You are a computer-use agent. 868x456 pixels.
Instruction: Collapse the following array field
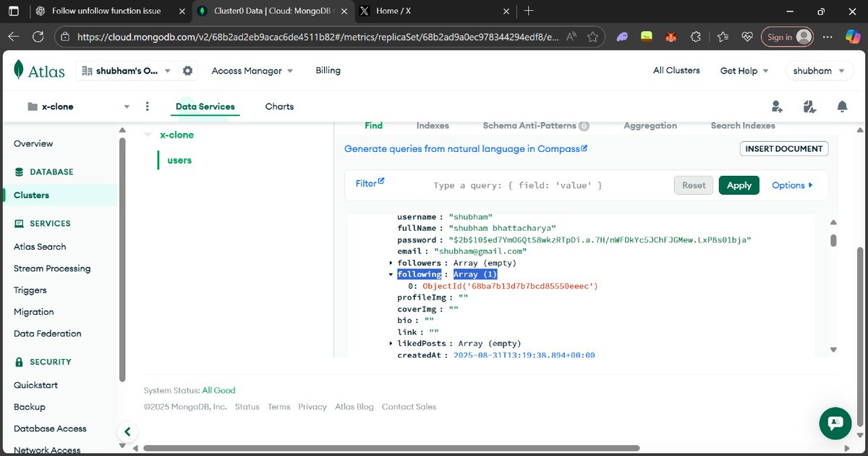point(391,274)
